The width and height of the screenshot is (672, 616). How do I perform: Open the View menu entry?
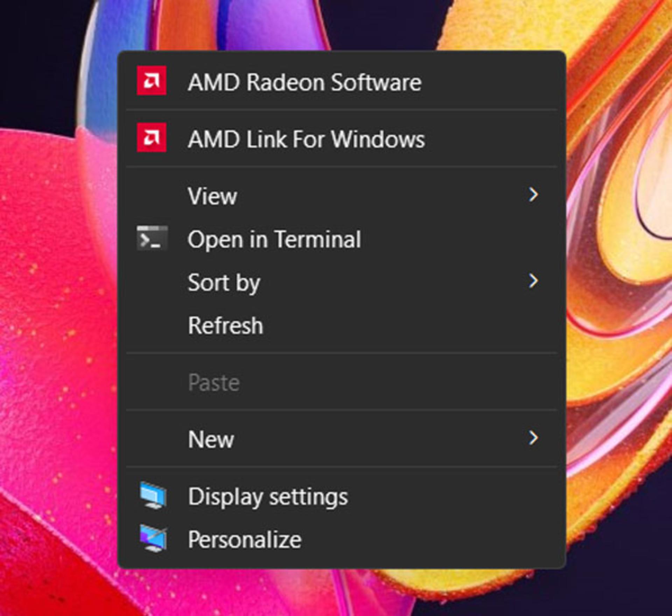point(342,195)
